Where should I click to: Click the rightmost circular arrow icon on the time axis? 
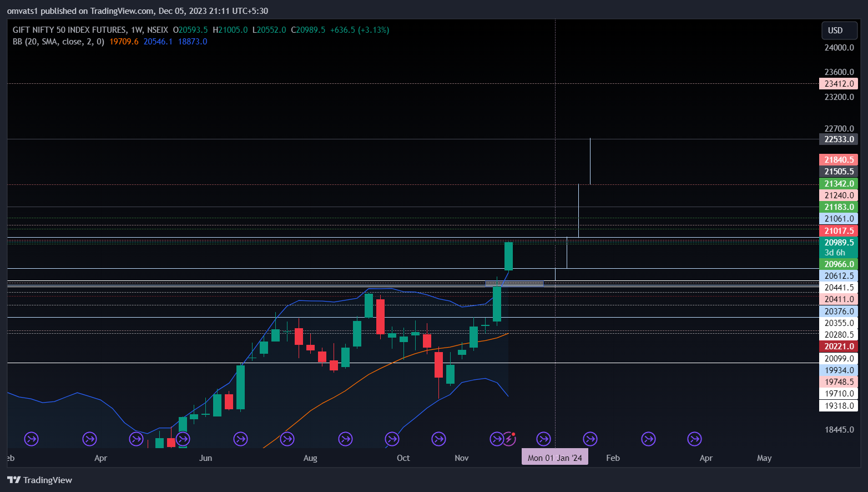point(694,439)
